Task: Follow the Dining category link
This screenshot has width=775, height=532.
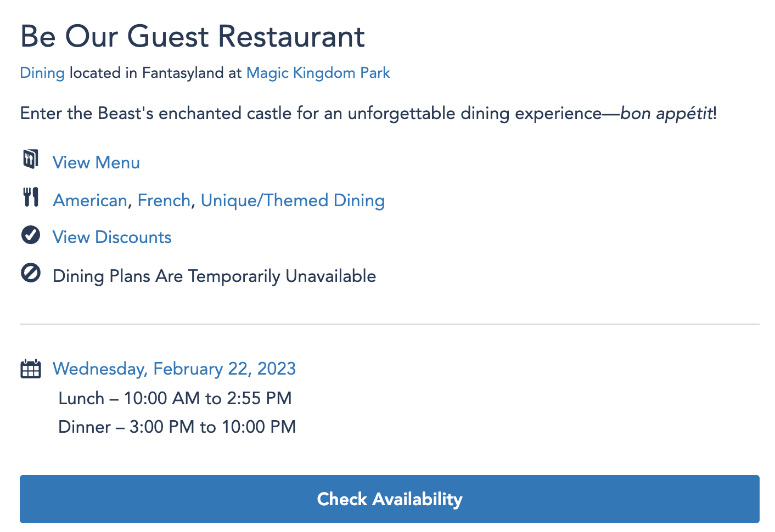Action: point(42,73)
